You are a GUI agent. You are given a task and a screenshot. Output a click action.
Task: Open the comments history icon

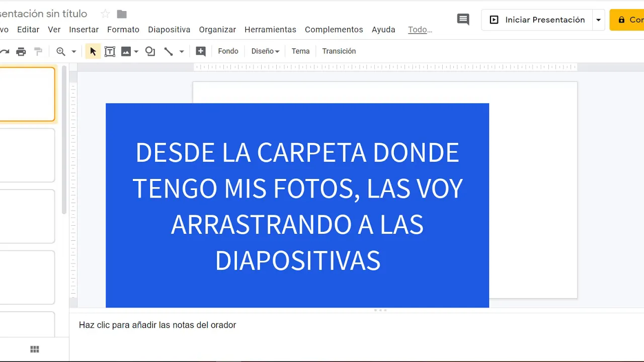point(463,20)
